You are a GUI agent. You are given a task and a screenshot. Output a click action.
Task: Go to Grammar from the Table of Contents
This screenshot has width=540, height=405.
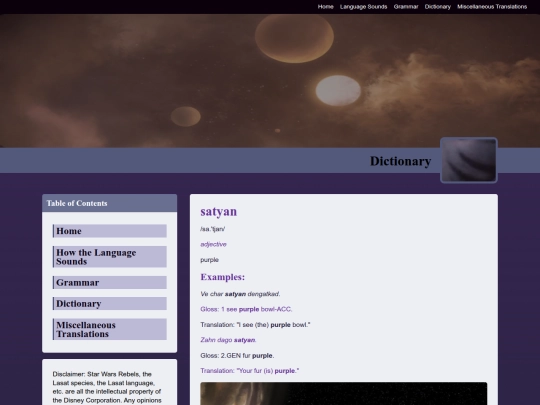(x=110, y=282)
